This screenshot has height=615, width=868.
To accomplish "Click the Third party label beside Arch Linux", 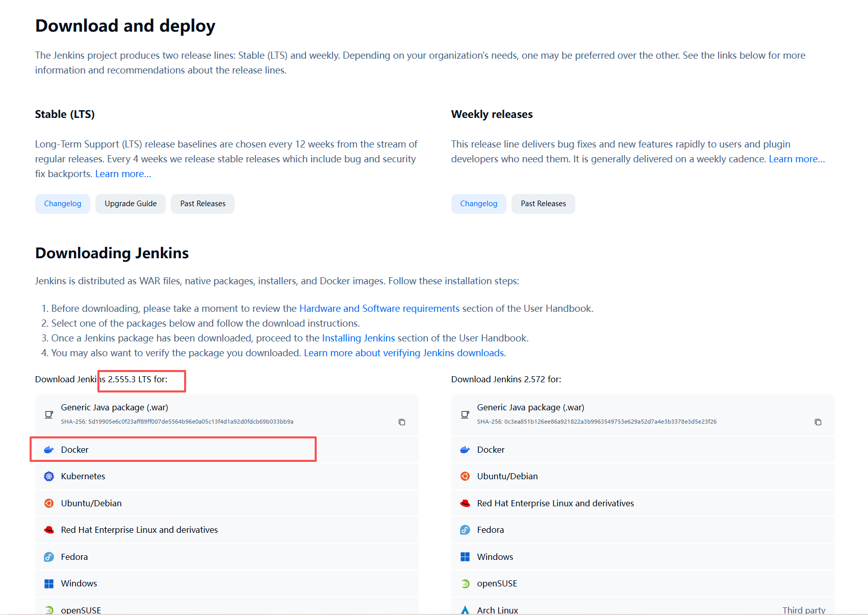I will tap(804, 610).
